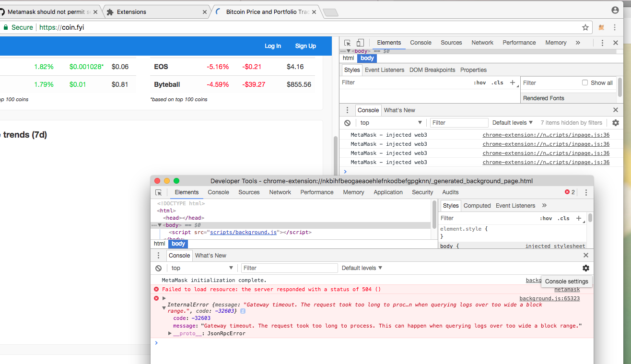Open background.js:65323 source link
This screenshot has height=364, width=631.
tap(549, 298)
